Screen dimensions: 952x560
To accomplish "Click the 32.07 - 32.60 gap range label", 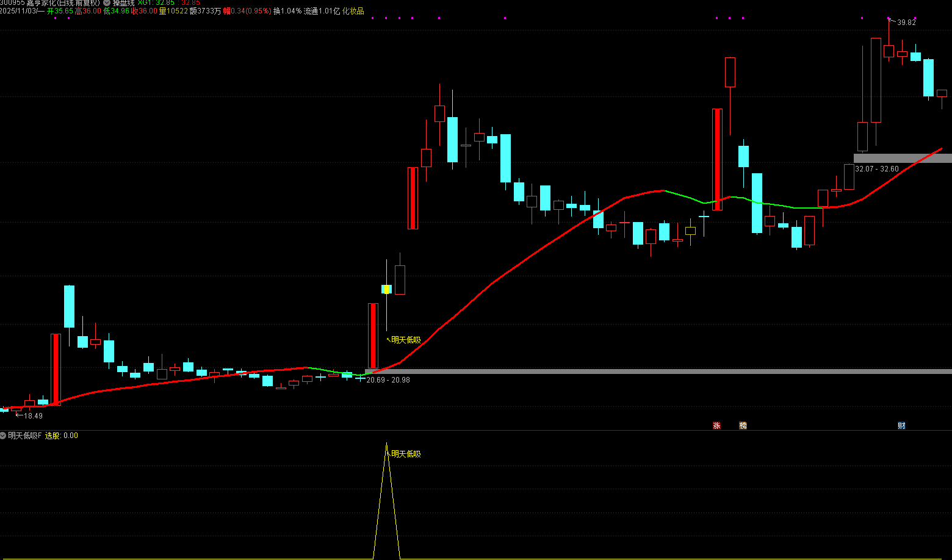I will [877, 169].
